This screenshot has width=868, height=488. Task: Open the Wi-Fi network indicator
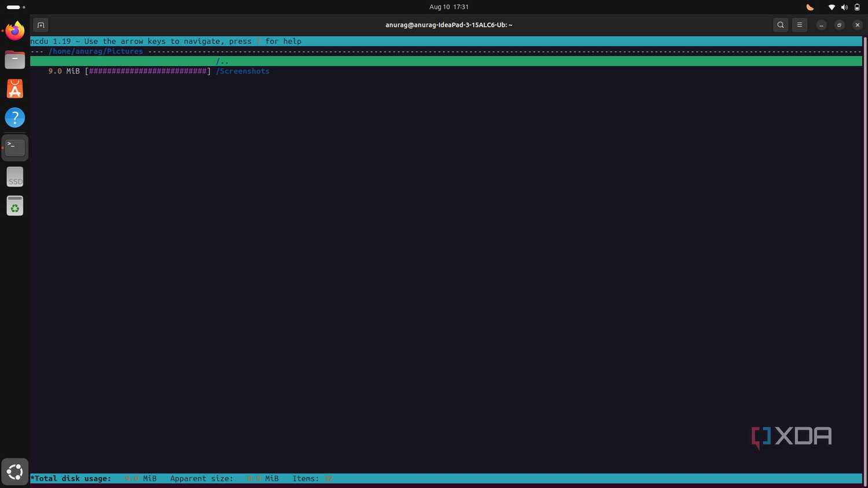pos(832,7)
